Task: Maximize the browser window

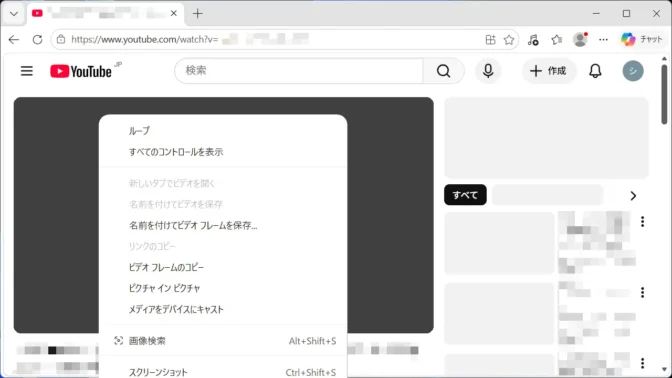Action: [x=626, y=14]
